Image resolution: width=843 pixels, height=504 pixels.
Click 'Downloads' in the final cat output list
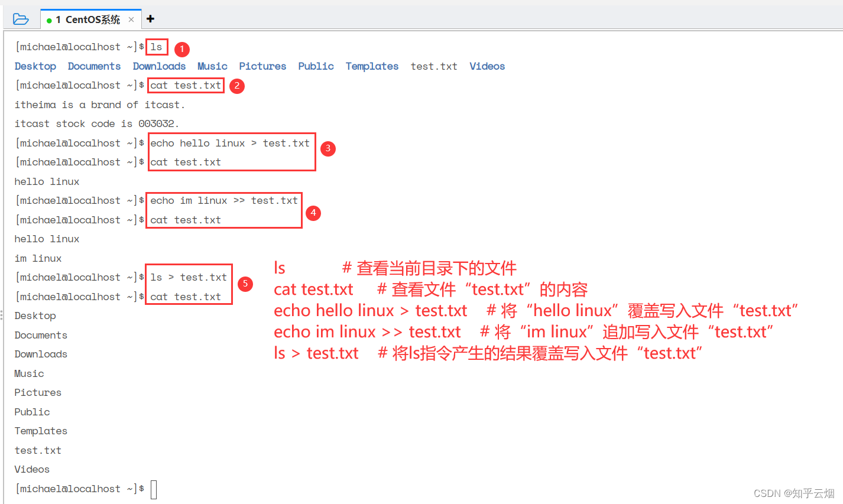[41, 354]
